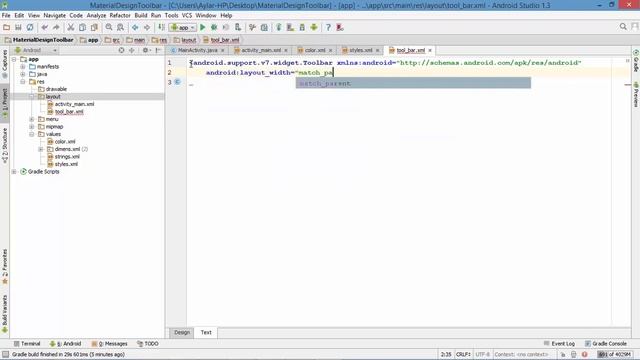Click the Hide project panel icon
The width and height of the screenshot is (640, 360).
tap(158, 50)
